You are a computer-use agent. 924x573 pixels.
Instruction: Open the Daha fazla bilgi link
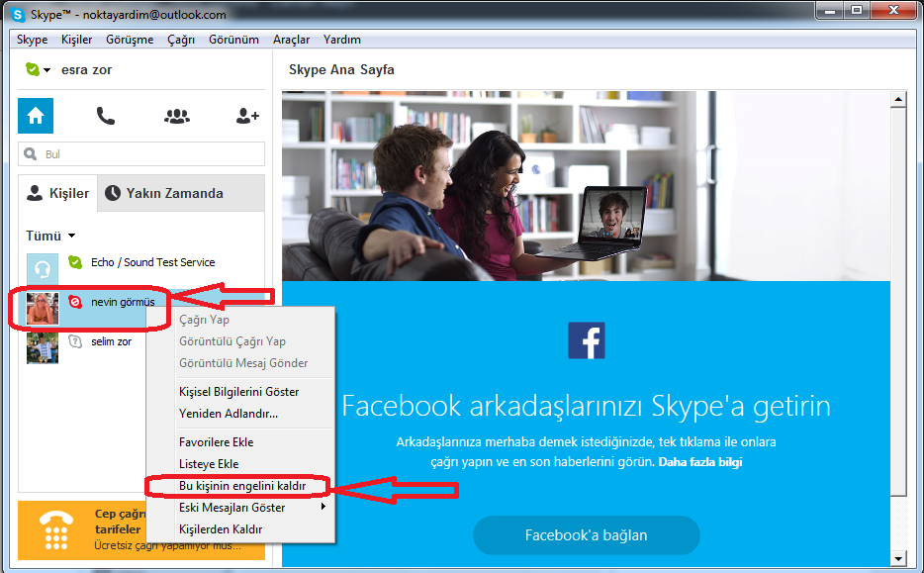pyautogui.click(x=700, y=462)
